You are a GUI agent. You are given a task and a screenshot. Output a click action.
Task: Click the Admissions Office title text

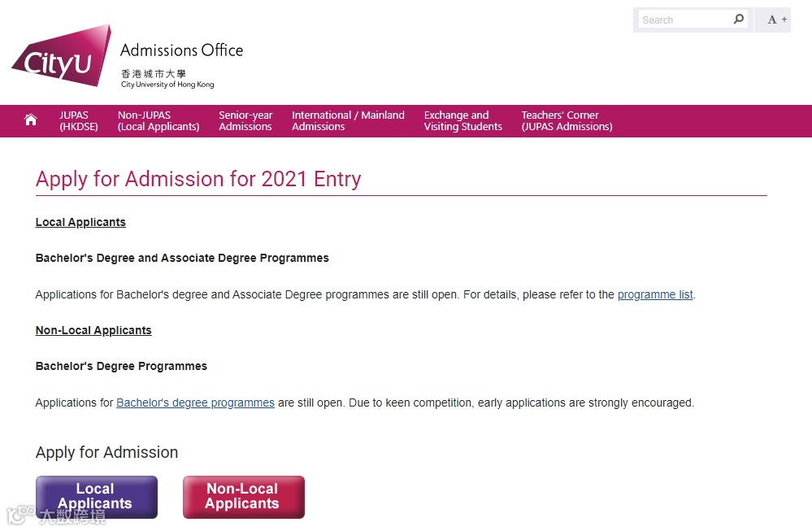[x=181, y=50]
